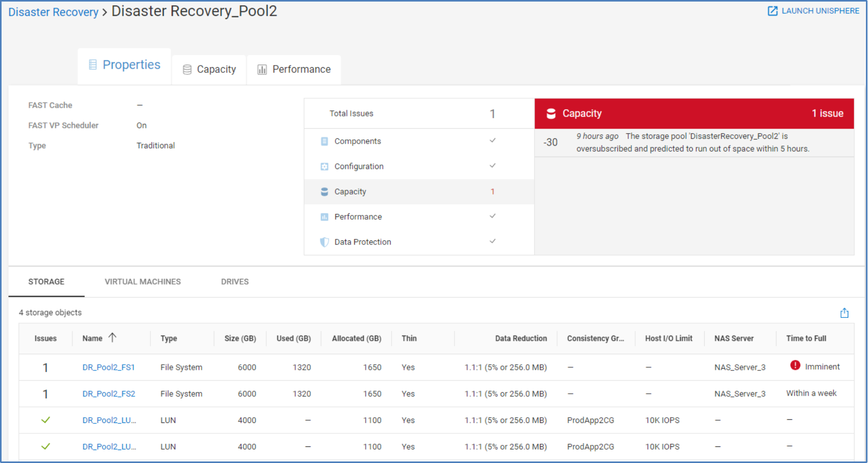Click the 4 storage objects count
Screen dimensions: 868x463
(50, 313)
